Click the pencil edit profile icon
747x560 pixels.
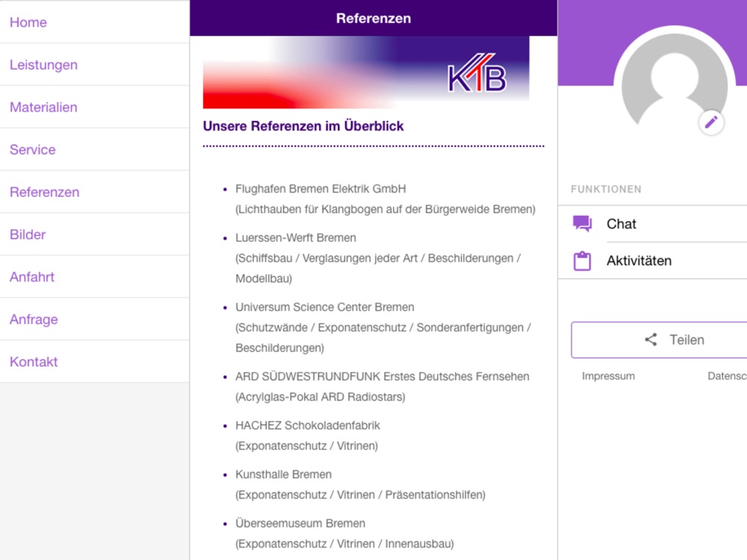point(711,123)
